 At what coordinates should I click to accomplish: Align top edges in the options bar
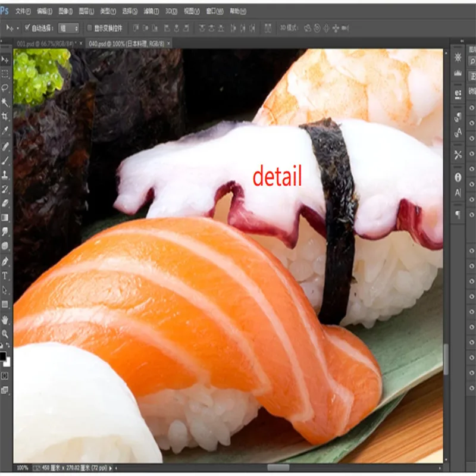pos(136,28)
